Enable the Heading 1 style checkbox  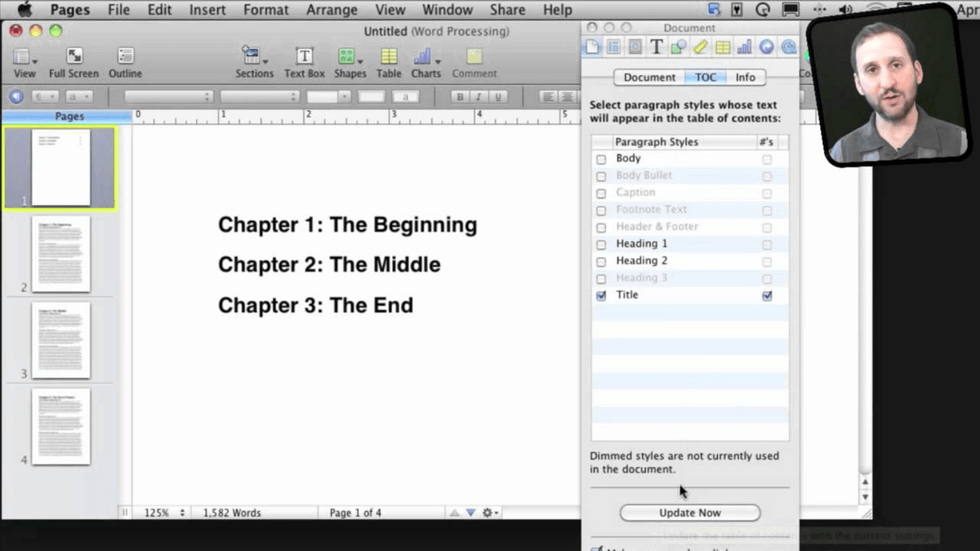601,245
